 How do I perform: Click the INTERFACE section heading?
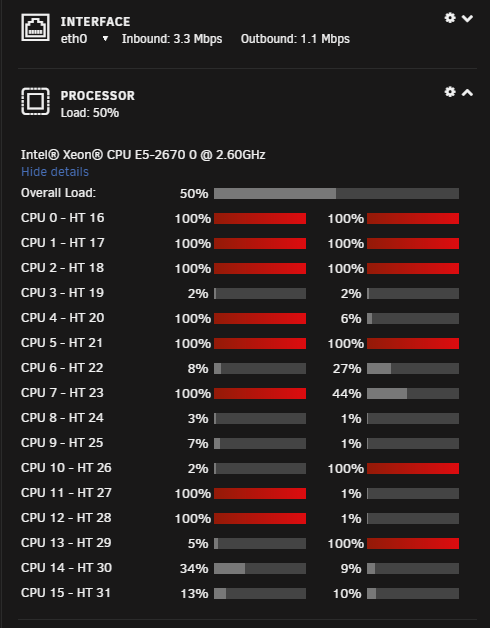pyautogui.click(x=95, y=22)
